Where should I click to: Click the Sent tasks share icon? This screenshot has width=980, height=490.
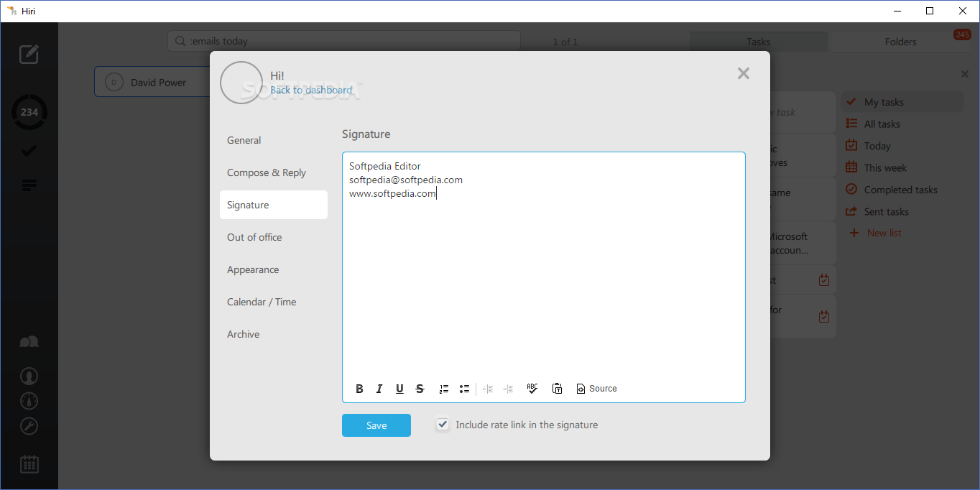tap(851, 211)
